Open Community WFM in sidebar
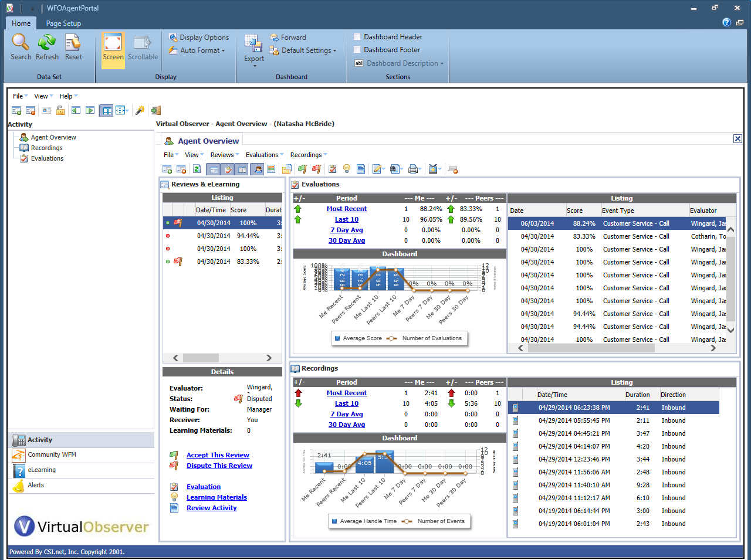Image resolution: width=751 pixels, height=560 pixels. (52, 454)
